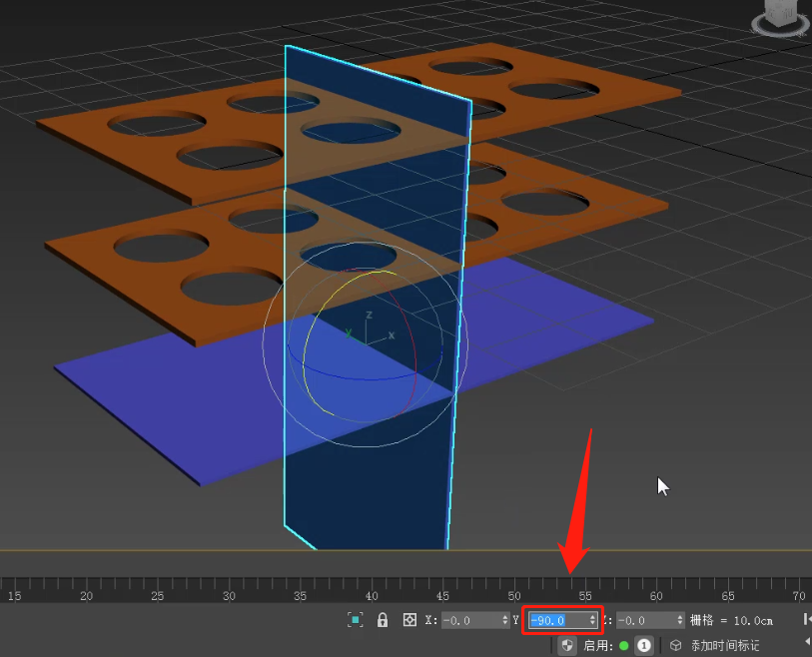Click the X rotation value field

pyautogui.click(x=469, y=620)
